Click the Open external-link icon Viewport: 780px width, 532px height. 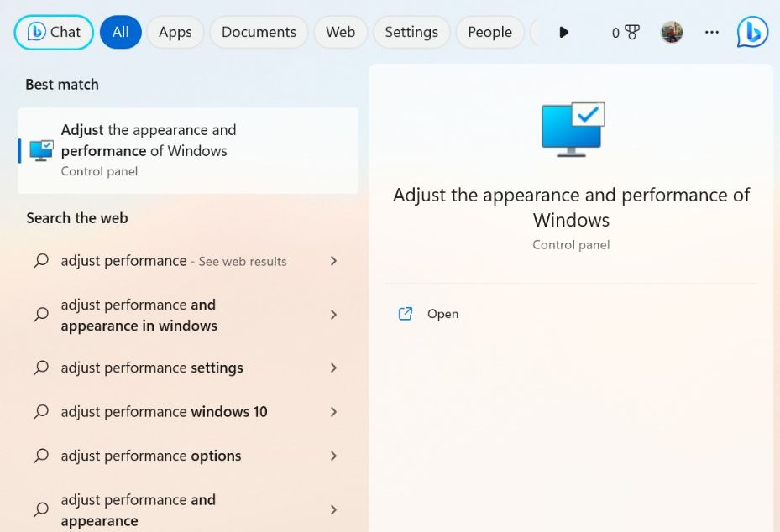point(406,314)
